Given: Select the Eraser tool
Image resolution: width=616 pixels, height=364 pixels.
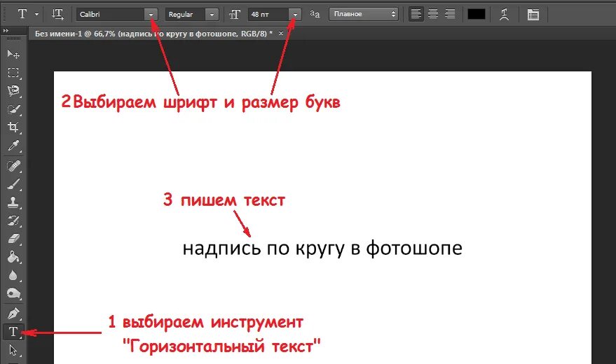Looking at the screenshot, I should 13,239.
